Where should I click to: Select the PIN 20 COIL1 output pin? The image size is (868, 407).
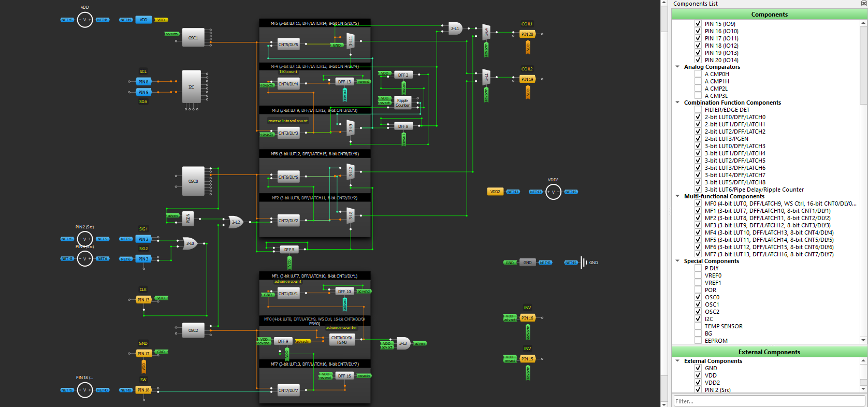[527, 34]
